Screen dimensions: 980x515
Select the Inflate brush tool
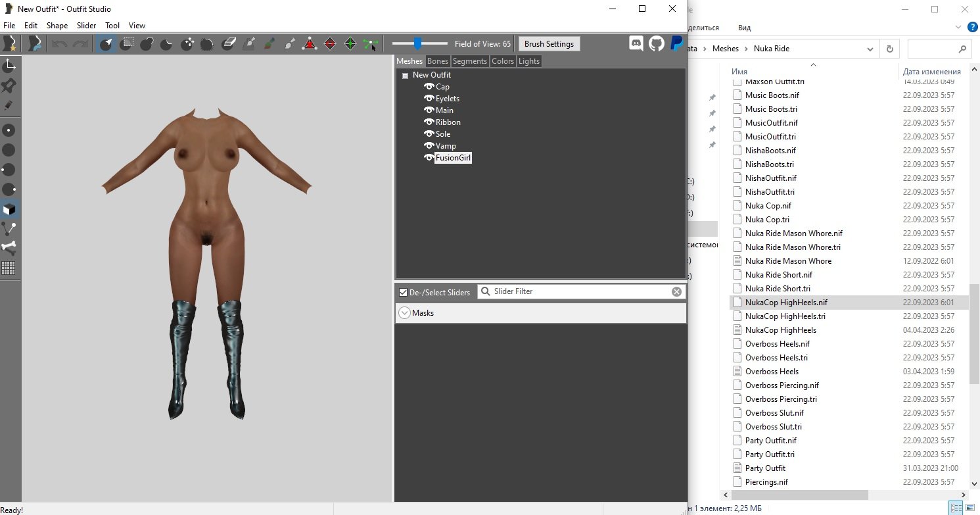[x=147, y=44]
